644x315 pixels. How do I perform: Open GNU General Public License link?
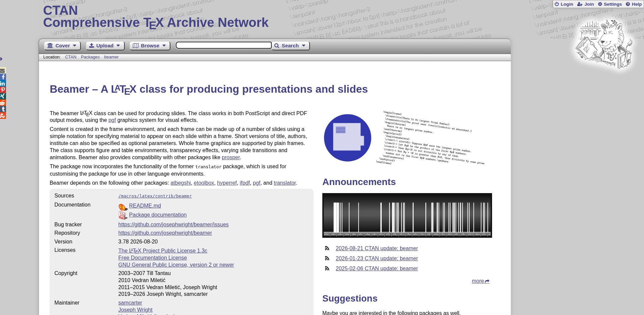click(x=176, y=265)
